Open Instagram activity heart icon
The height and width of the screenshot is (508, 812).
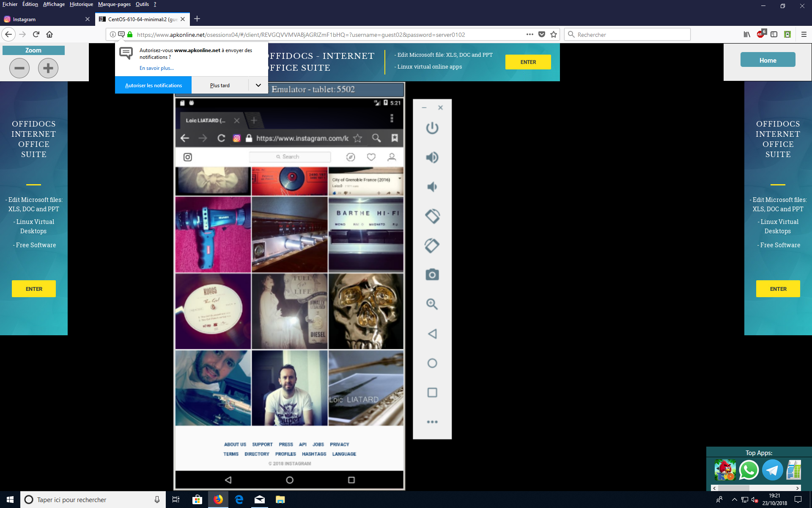tap(371, 157)
